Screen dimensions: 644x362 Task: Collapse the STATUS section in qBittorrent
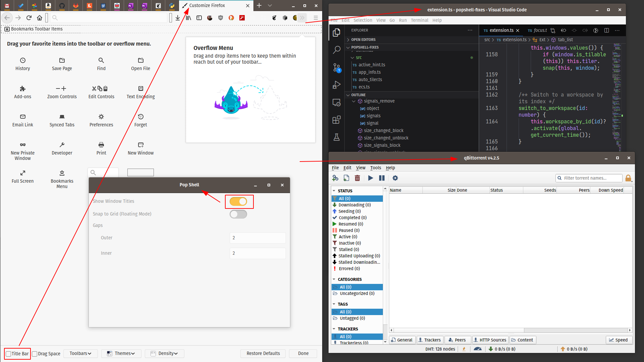(x=334, y=191)
